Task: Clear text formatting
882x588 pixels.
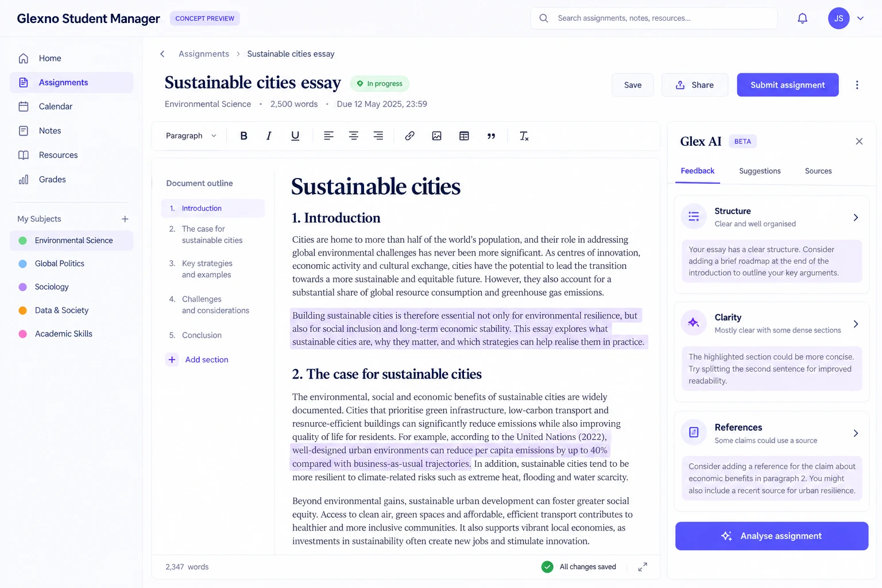Action: point(524,136)
